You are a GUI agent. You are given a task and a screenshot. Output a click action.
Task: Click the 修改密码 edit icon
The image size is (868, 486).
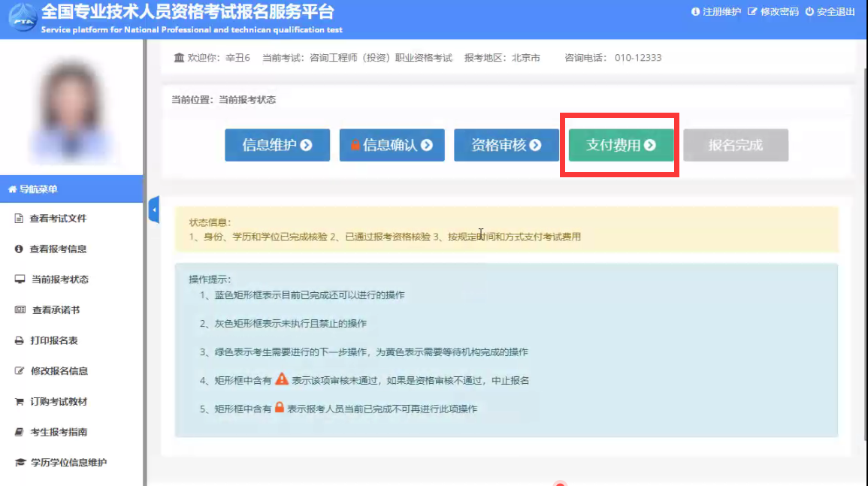point(752,12)
